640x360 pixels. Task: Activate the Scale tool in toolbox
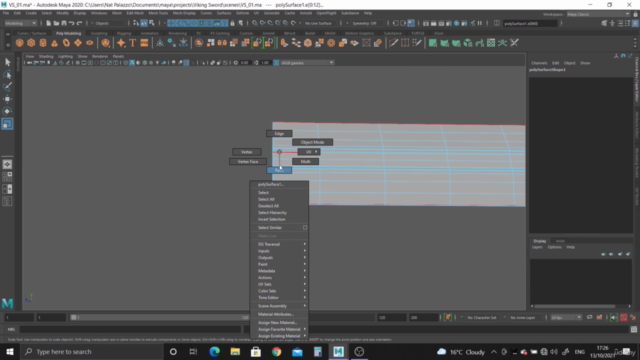7,124
